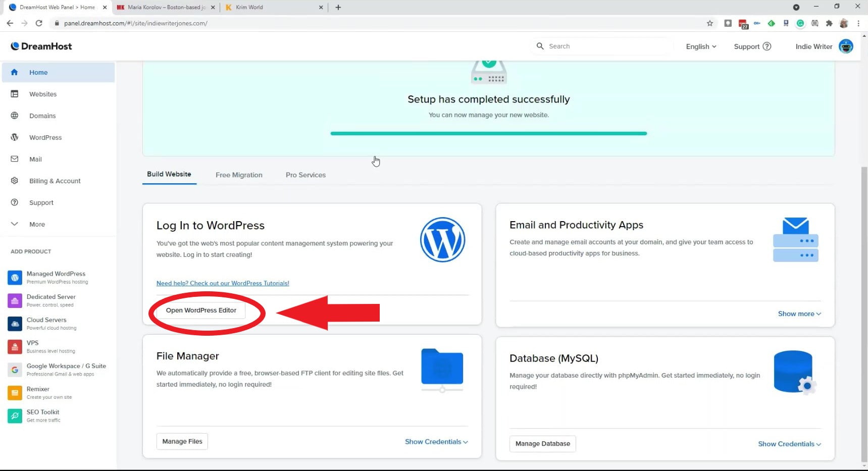Click the page vertical scrollbar
Image resolution: width=868 pixels, height=471 pixels.
[864, 313]
